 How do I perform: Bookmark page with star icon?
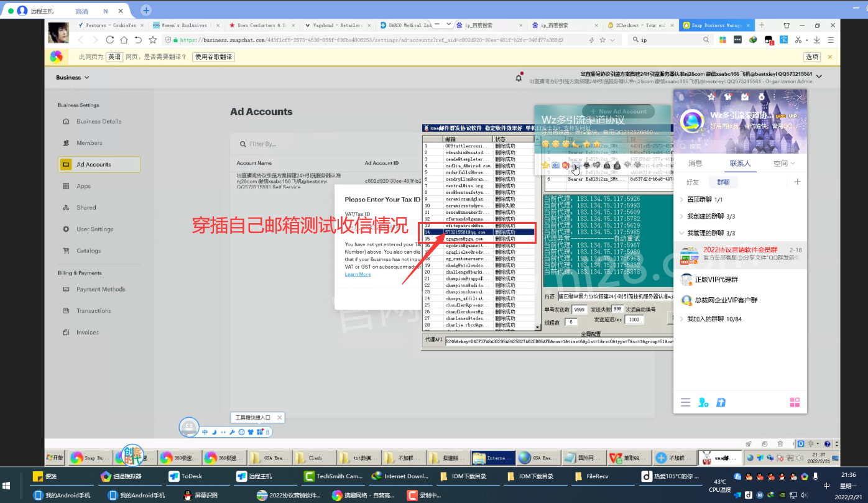click(152, 39)
